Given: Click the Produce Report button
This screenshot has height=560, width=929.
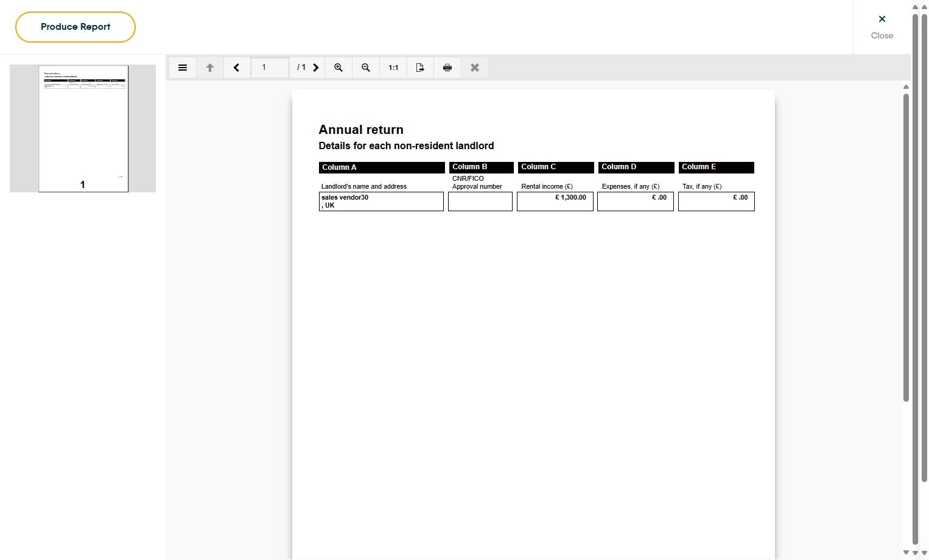Looking at the screenshot, I should (75, 27).
